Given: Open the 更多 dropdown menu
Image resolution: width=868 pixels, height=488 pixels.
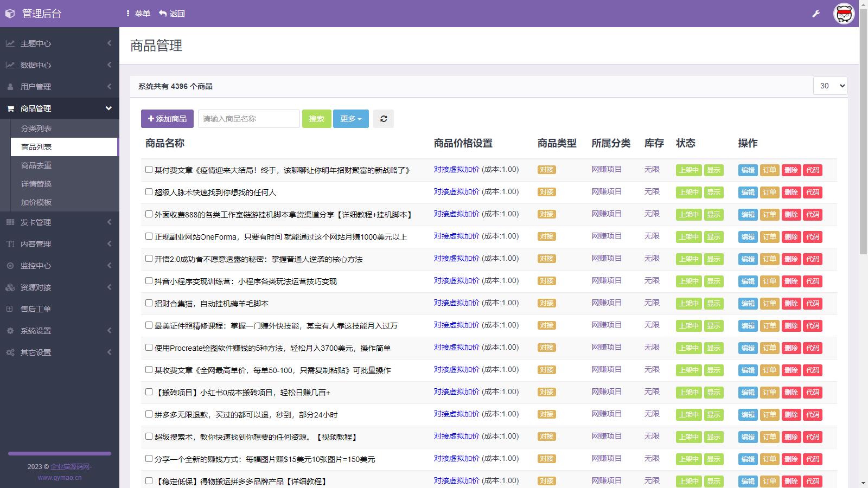Looking at the screenshot, I should click(350, 118).
